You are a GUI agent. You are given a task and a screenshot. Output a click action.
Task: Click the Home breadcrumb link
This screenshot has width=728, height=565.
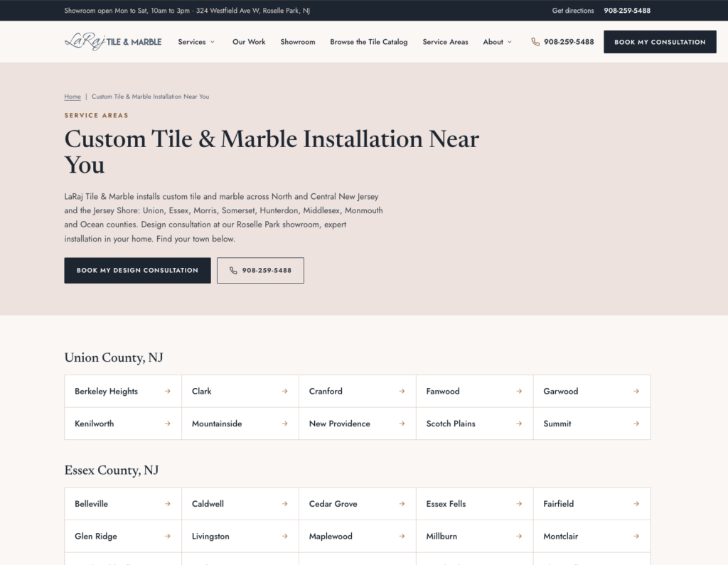tap(73, 97)
